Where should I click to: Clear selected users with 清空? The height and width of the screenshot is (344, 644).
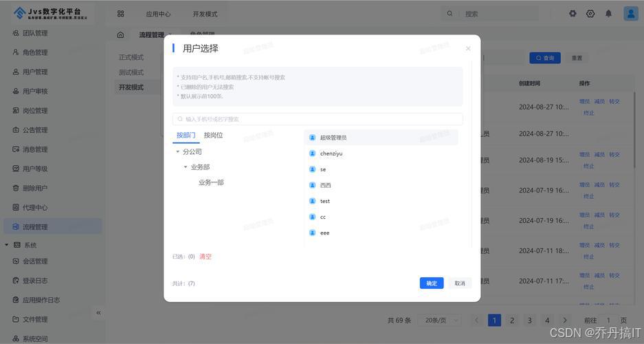pos(206,257)
